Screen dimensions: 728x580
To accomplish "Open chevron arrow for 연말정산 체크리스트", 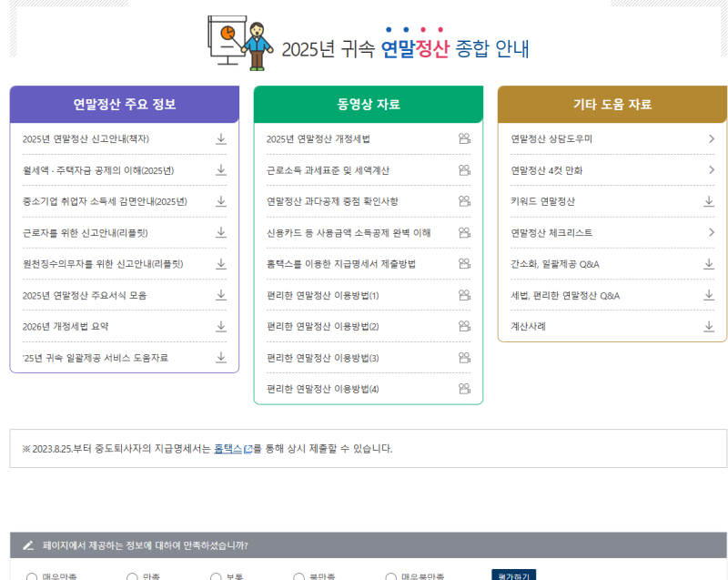I will 712,232.
